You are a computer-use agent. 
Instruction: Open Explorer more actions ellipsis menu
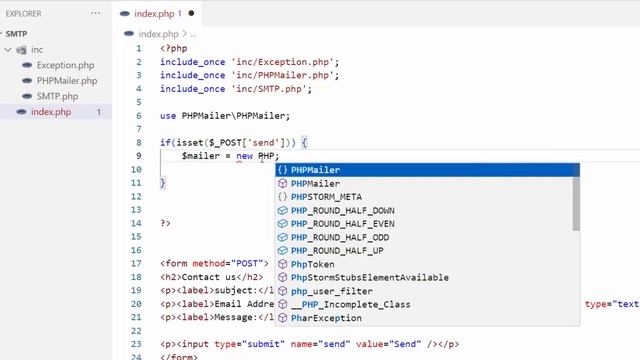click(96, 13)
